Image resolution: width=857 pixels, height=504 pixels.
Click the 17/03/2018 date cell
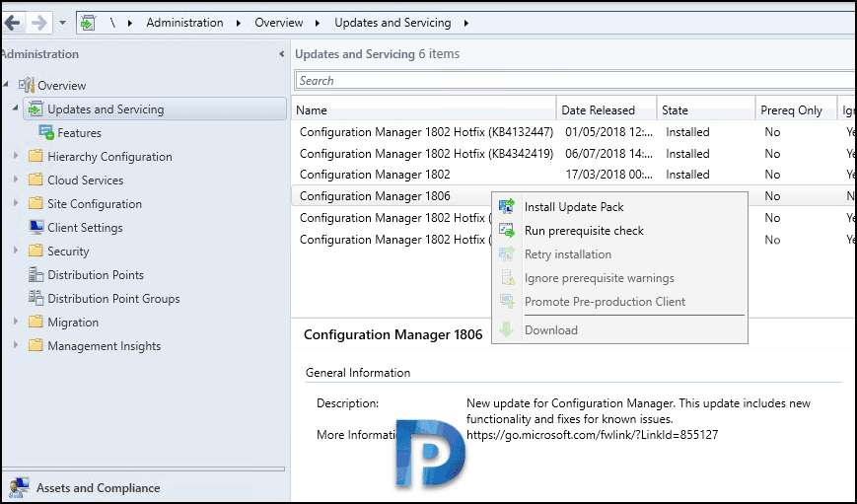[x=608, y=175]
